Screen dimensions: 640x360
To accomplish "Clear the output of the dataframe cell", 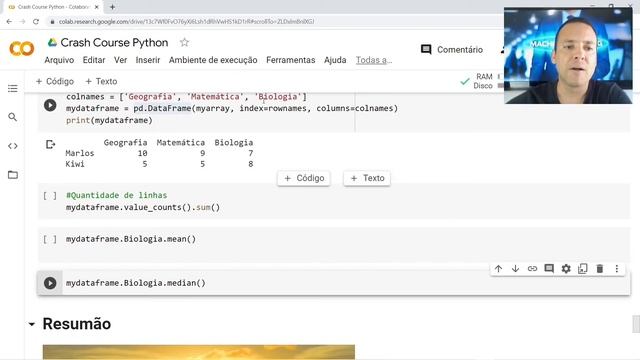I will pos(50,144).
